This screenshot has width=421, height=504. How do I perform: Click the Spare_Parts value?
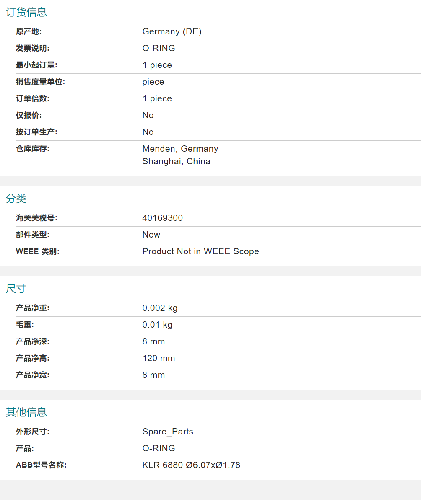168,432
